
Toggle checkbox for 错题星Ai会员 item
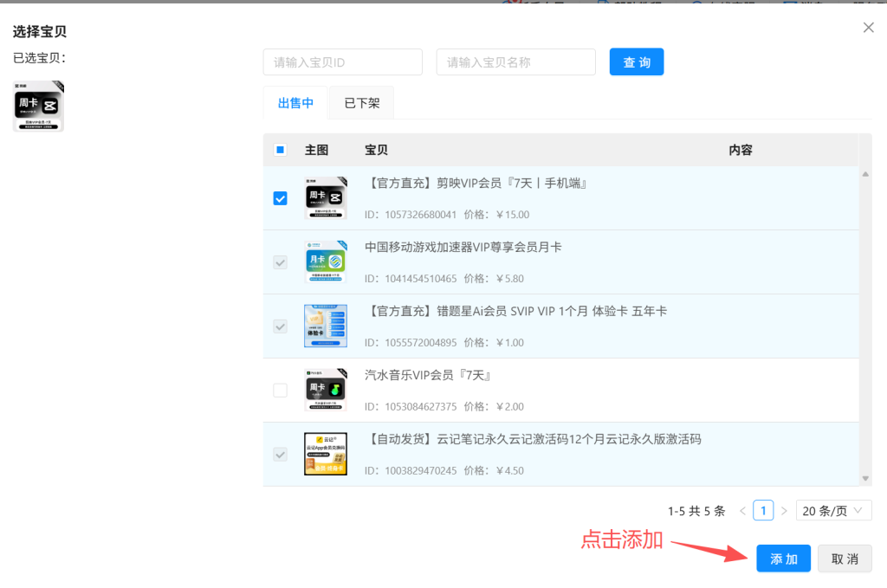(x=280, y=326)
